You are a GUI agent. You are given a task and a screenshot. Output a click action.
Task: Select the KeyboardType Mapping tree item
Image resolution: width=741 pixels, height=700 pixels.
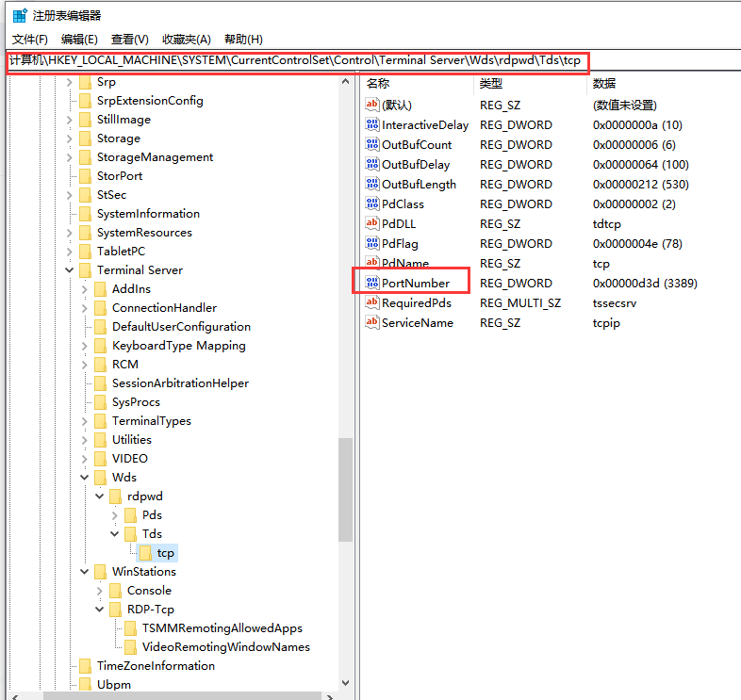178,346
